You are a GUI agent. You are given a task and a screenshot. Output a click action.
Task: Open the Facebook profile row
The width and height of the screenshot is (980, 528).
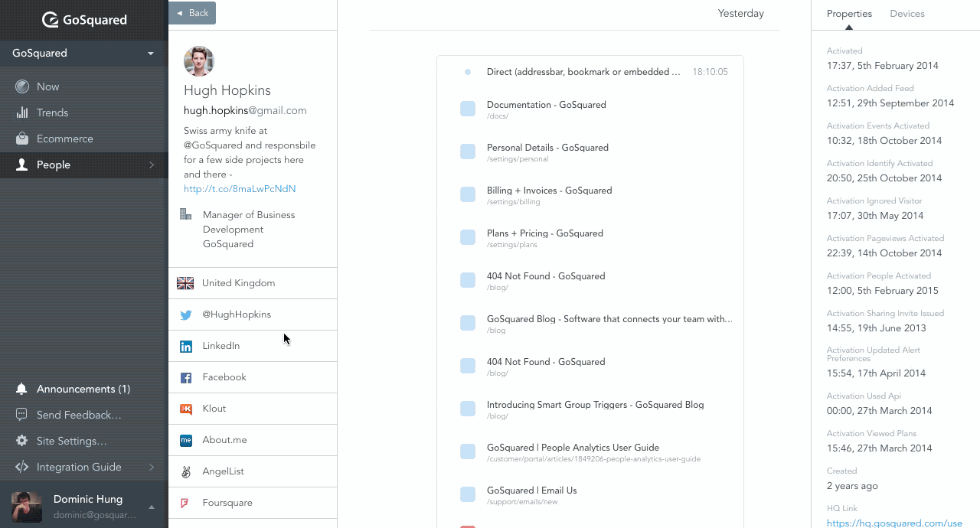253,377
